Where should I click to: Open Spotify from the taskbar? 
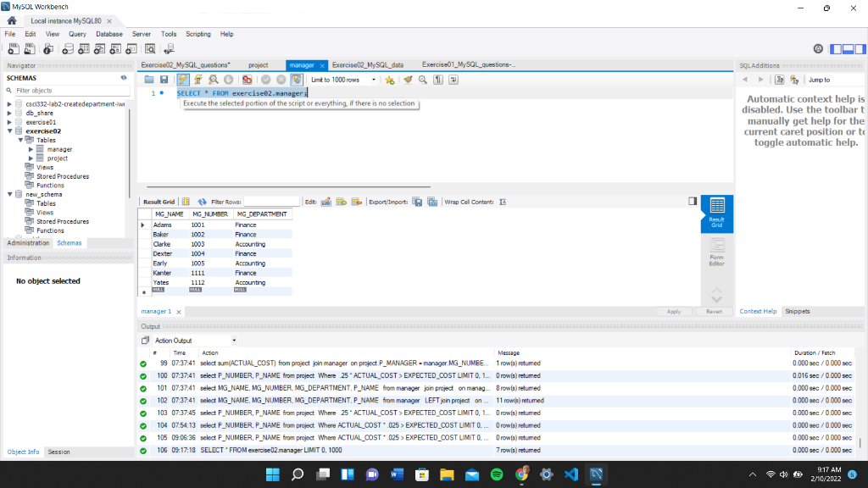coord(497,474)
